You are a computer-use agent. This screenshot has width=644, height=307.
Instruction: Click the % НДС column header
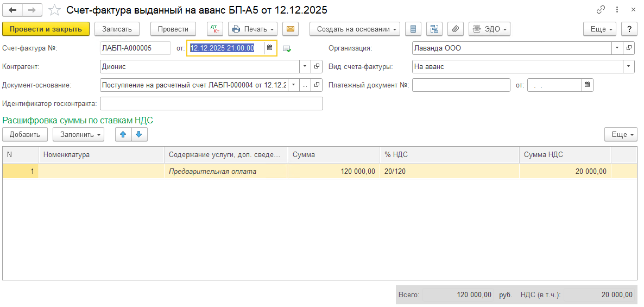[449, 154]
